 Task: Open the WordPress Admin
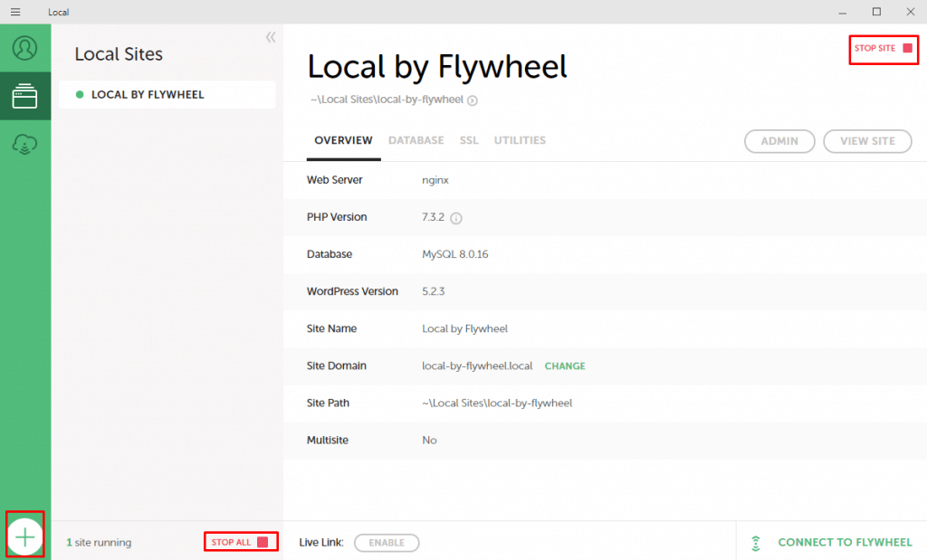(779, 141)
